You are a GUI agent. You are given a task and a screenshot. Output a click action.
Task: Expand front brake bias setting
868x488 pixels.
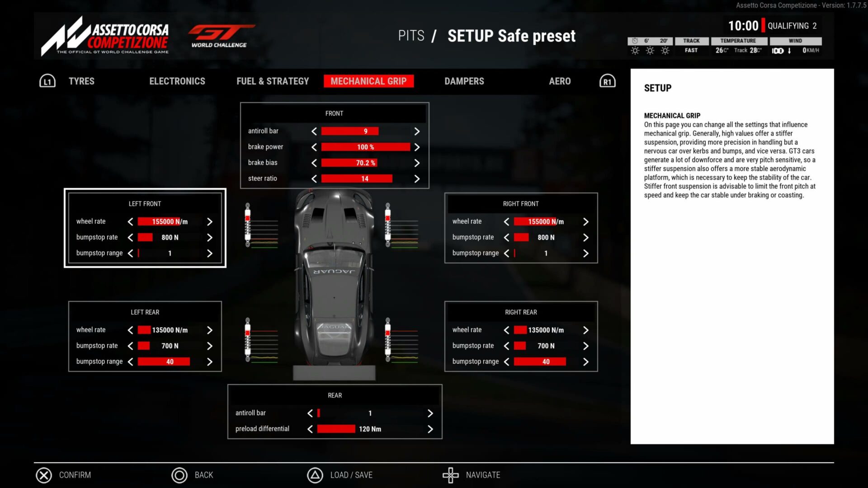pos(417,162)
